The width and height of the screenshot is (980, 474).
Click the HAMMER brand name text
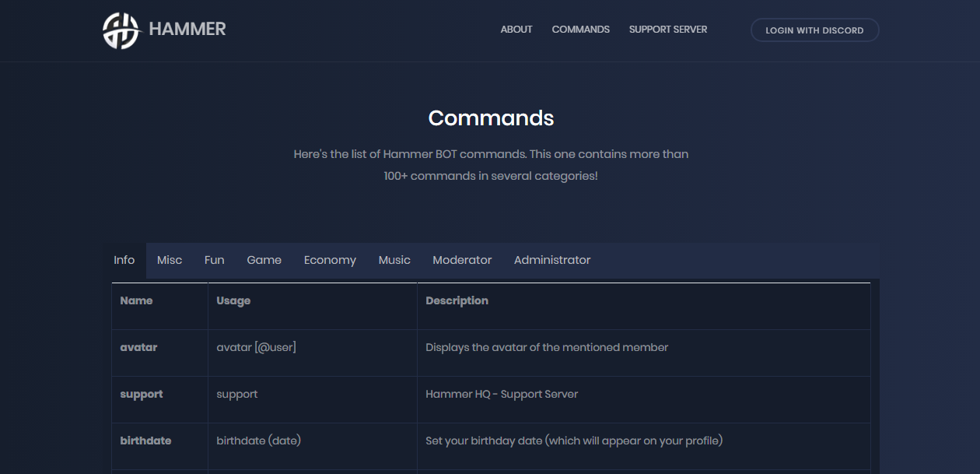tap(187, 30)
